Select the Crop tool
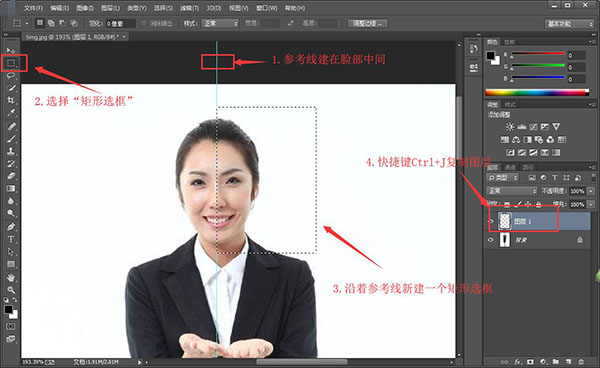Image resolution: width=600 pixels, height=368 pixels. coord(11,100)
